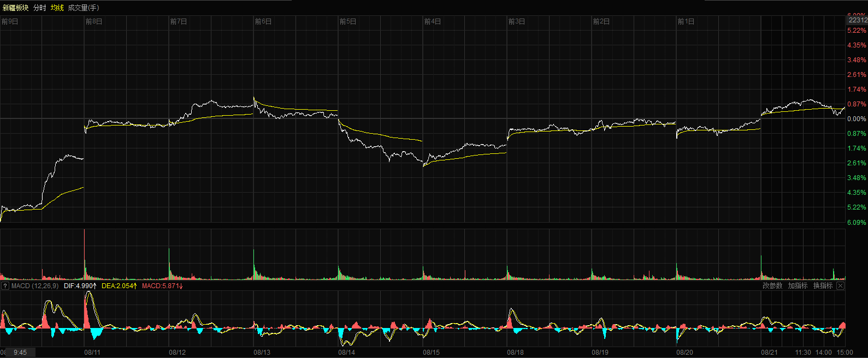The height and width of the screenshot is (358, 868).
Task: Click 加指标 to add an indicator
Action: (x=798, y=286)
